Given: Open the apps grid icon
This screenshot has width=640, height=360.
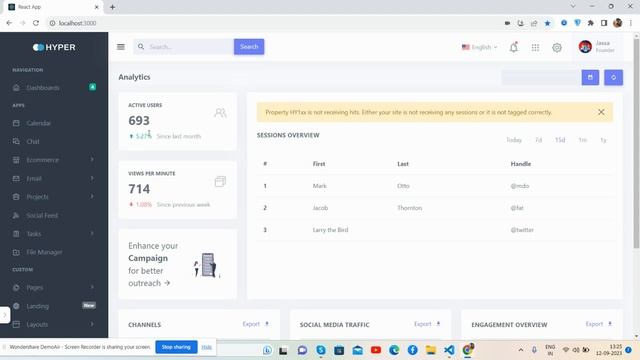Looking at the screenshot, I should 535,48.
